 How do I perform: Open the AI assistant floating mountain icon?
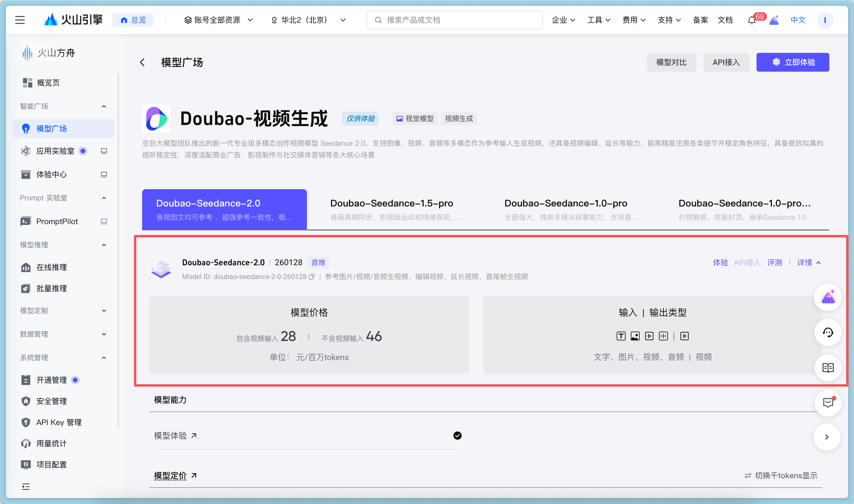click(x=828, y=297)
